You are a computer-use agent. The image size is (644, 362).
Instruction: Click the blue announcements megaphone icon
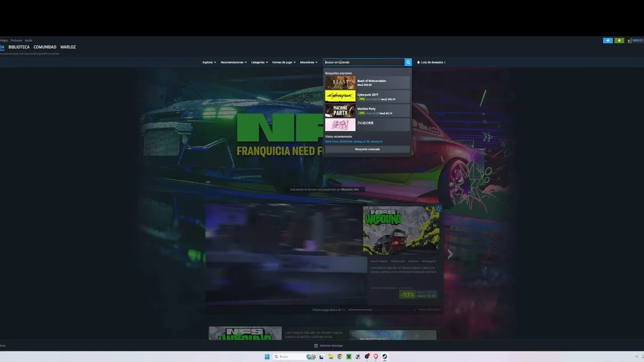pos(608,40)
